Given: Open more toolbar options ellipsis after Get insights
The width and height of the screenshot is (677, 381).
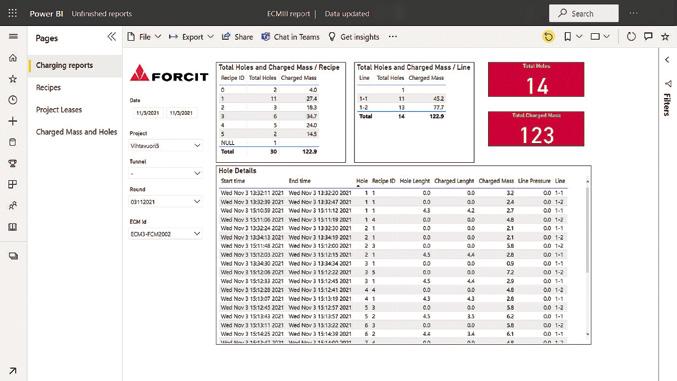Looking at the screenshot, I should [392, 37].
